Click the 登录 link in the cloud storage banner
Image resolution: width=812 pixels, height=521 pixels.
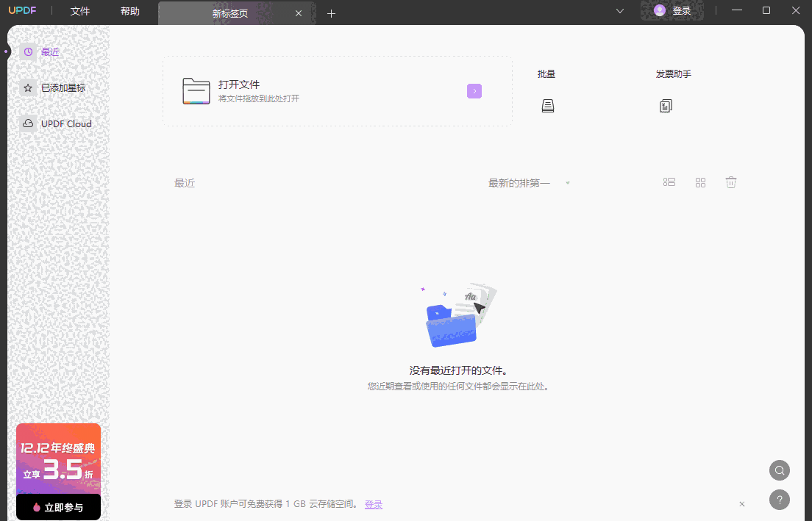[374, 504]
